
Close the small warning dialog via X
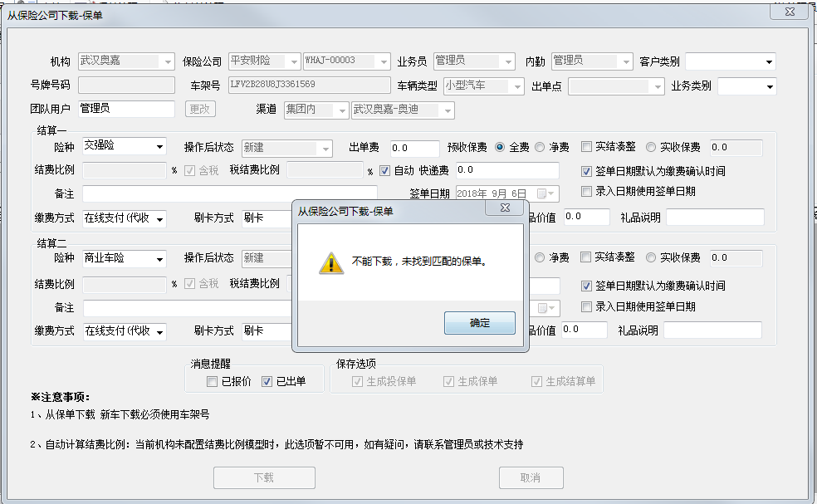505,208
